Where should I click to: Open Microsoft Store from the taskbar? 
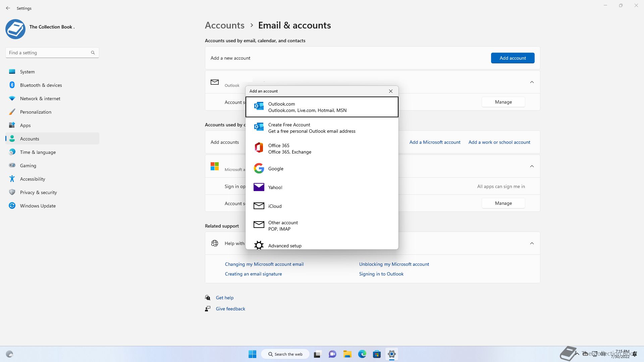(377, 354)
